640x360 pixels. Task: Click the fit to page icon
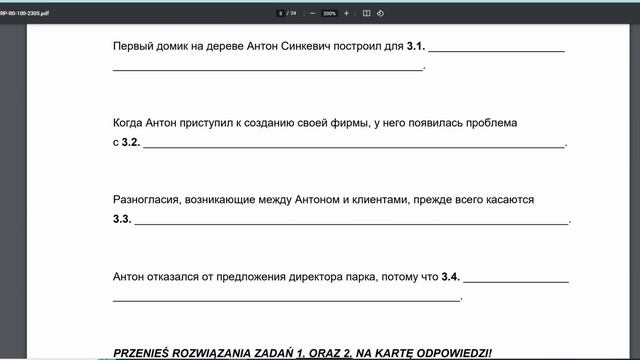pyautogui.click(x=367, y=13)
